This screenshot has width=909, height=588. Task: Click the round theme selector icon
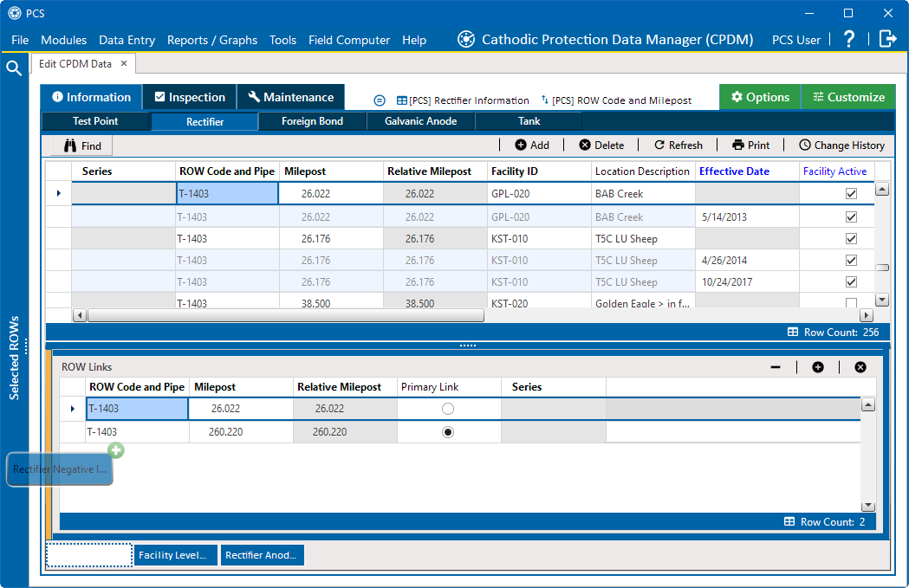pyautogui.click(x=380, y=100)
